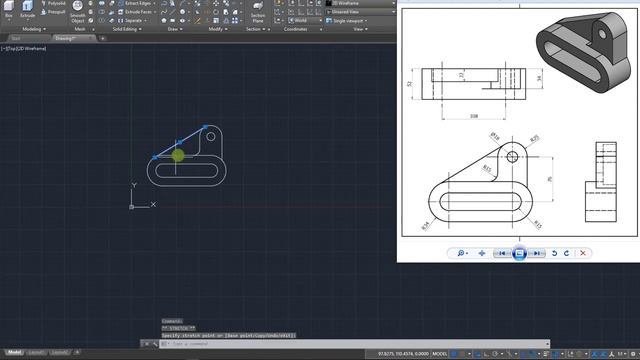The width and height of the screenshot is (640, 360).
Task: Click the Top 2D Wireframe viewport label
Action: (23, 49)
